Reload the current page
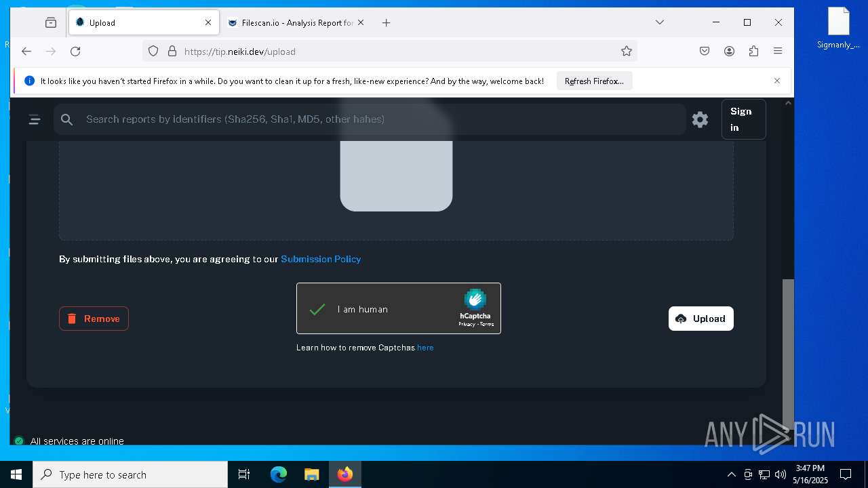Screen dimensions: 868x488 coord(75,51)
